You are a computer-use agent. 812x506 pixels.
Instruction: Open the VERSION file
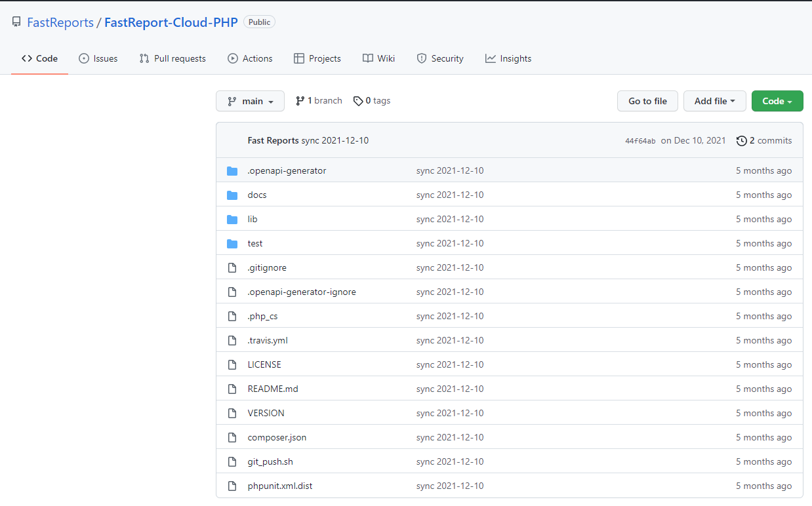(266, 414)
